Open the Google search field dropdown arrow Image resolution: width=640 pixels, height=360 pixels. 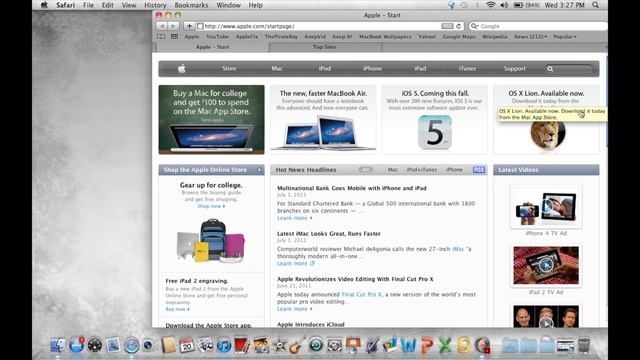[x=475, y=26]
